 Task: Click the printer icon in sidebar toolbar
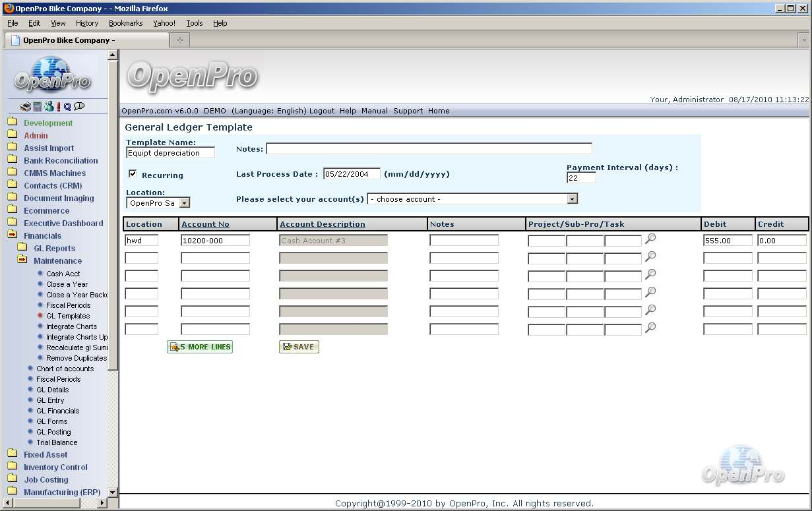(x=25, y=106)
